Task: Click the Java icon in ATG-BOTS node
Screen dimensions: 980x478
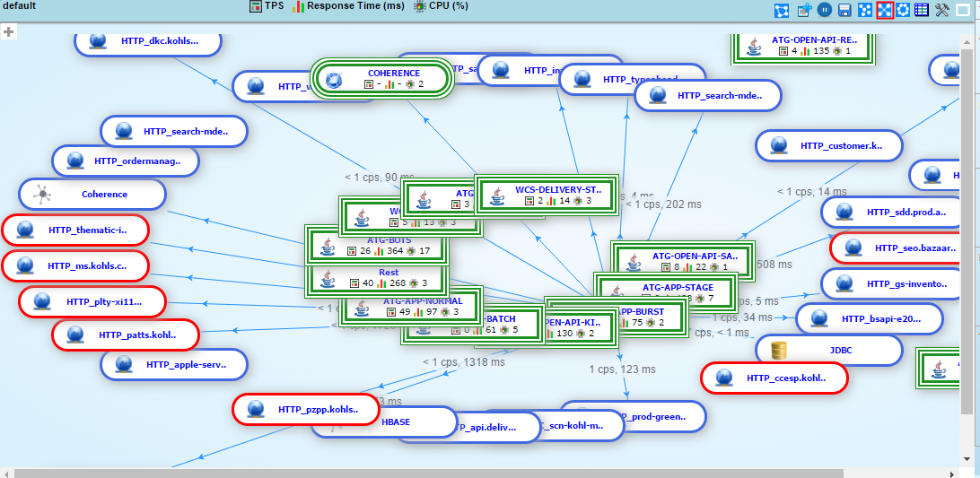Action: [327, 247]
